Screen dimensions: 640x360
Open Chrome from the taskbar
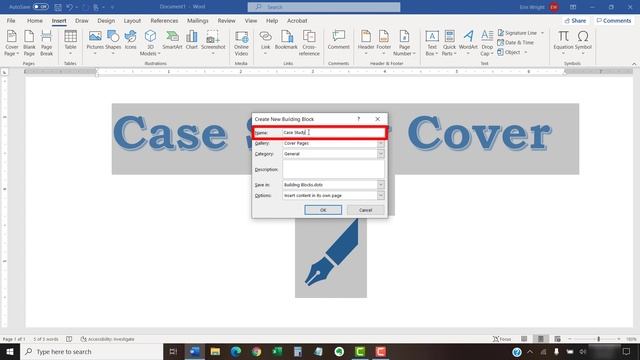pos(256,351)
